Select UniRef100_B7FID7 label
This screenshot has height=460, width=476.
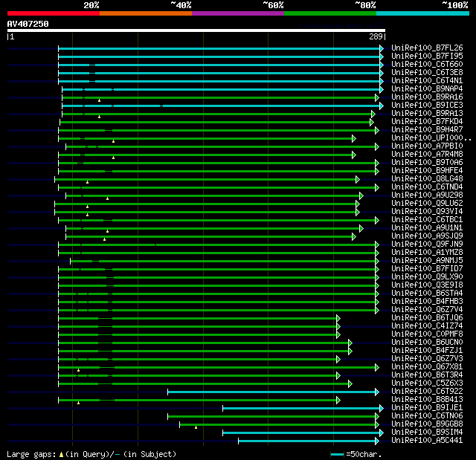(x=427, y=269)
